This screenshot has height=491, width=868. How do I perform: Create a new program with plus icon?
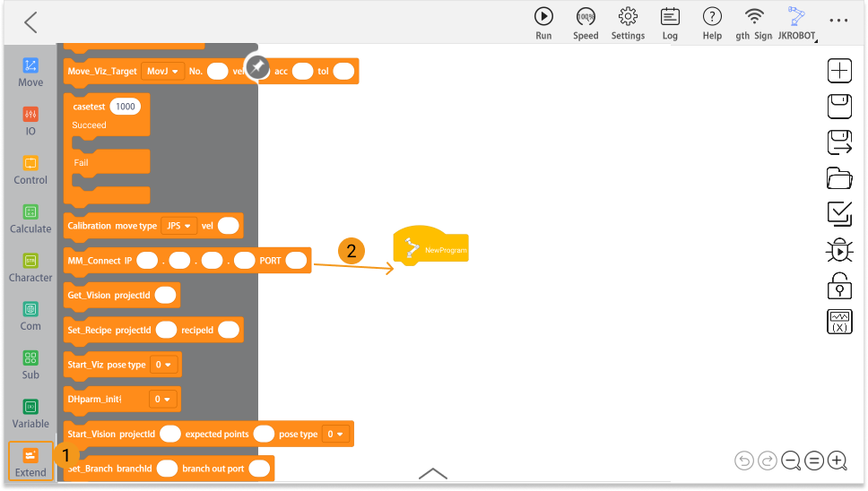pyautogui.click(x=839, y=71)
